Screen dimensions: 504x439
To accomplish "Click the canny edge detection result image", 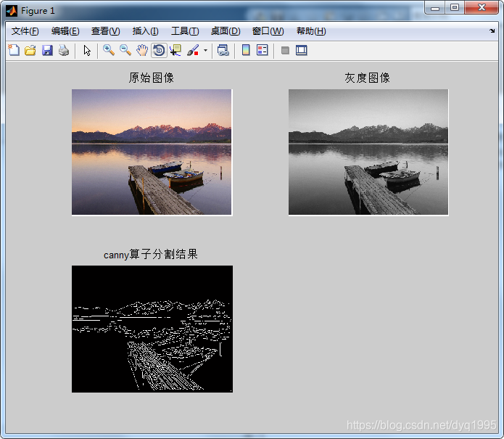I will (x=152, y=329).
